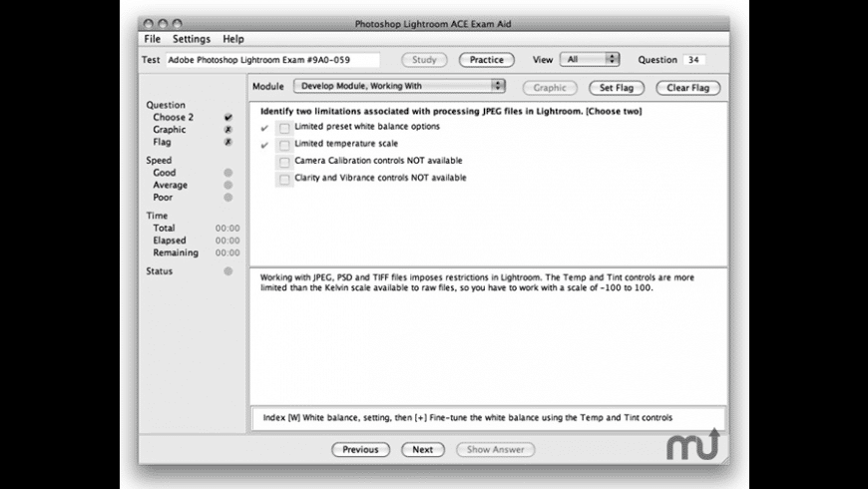Go to the Next question
Screen dimensions: 868x489
(x=423, y=450)
